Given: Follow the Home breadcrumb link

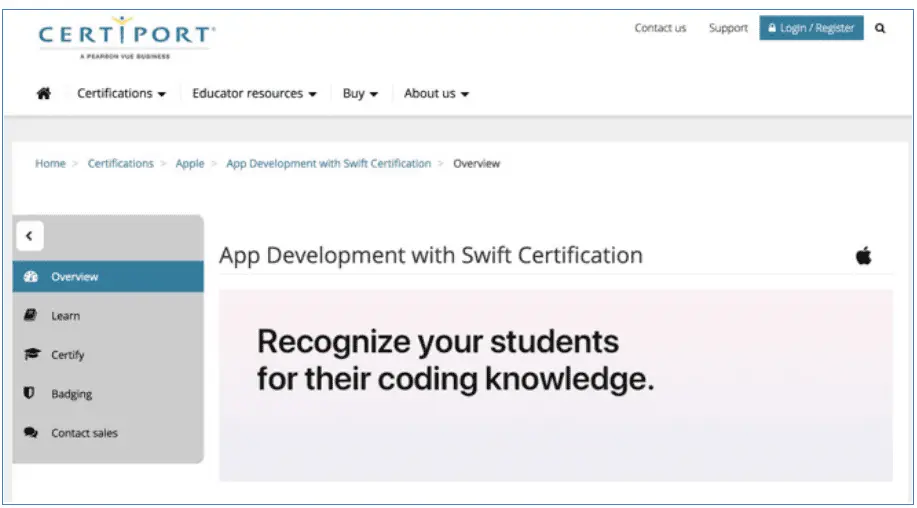Looking at the screenshot, I should [x=50, y=164].
